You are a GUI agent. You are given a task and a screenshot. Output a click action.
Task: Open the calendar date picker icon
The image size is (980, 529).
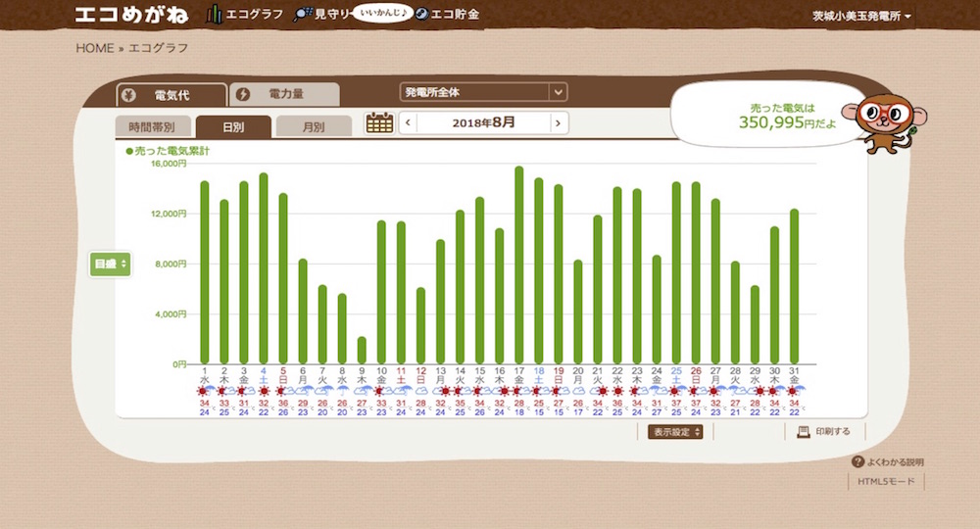point(379,122)
